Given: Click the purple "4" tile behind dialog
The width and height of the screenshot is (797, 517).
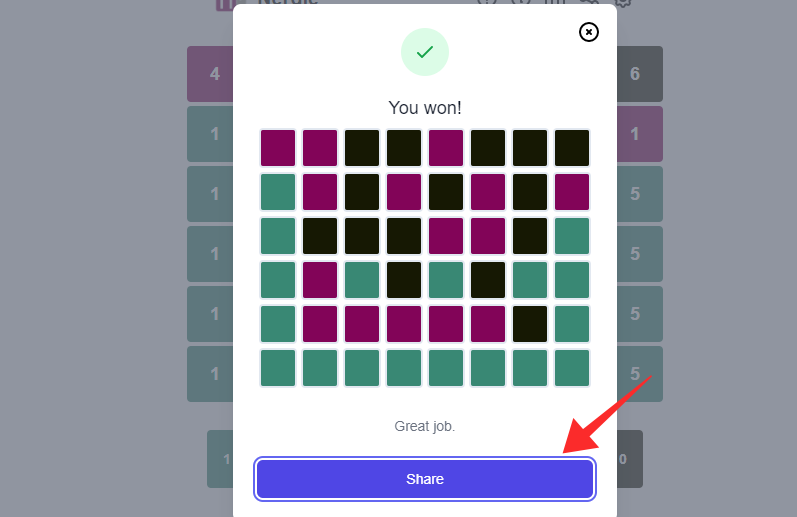Looking at the screenshot, I should pos(211,74).
